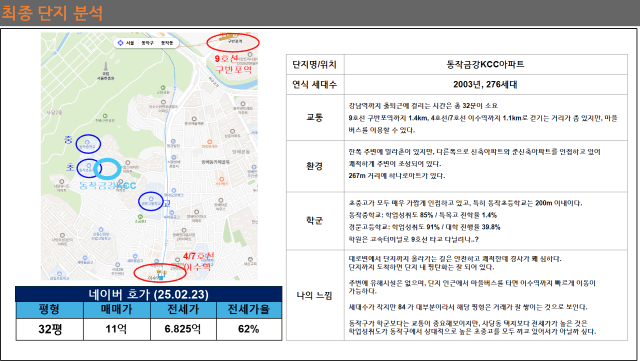Open the 동작동 neighborhood selector on map

167,42
